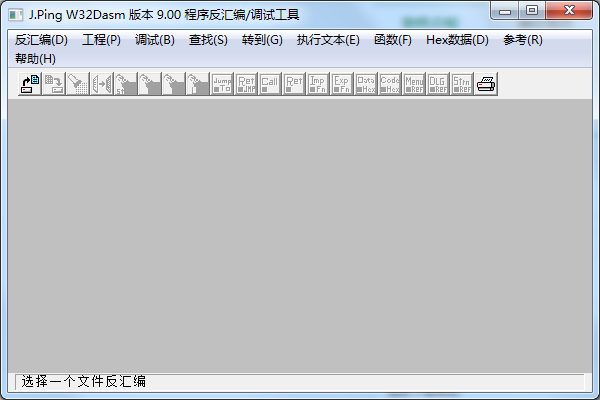Open the Exp Fn exported functions list
The height and width of the screenshot is (400, 600).
pos(342,83)
